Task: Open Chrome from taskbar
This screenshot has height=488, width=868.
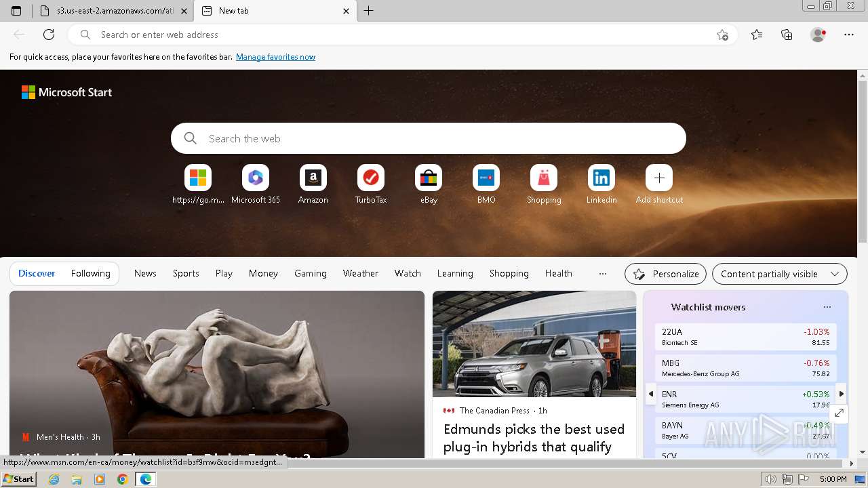Action: point(122,479)
